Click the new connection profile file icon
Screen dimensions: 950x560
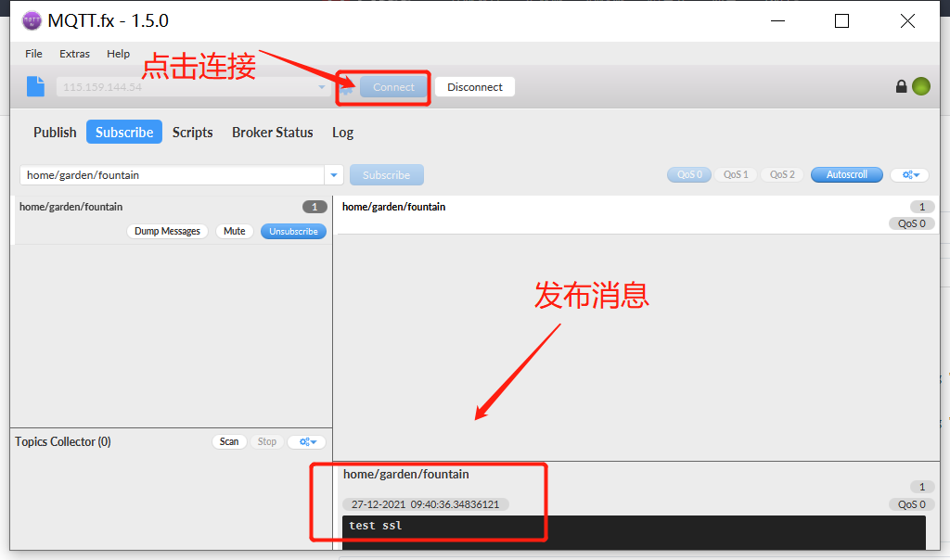pyautogui.click(x=36, y=86)
